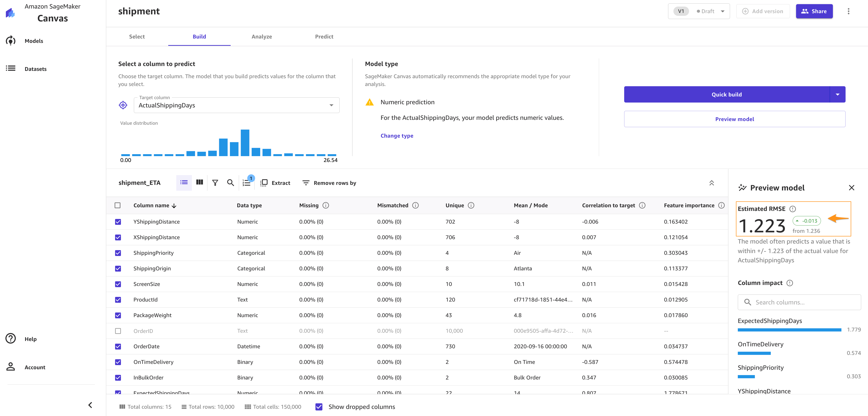This screenshot has height=416, width=868.
Task: Check the OrderID column checkbox
Action: [118, 331]
